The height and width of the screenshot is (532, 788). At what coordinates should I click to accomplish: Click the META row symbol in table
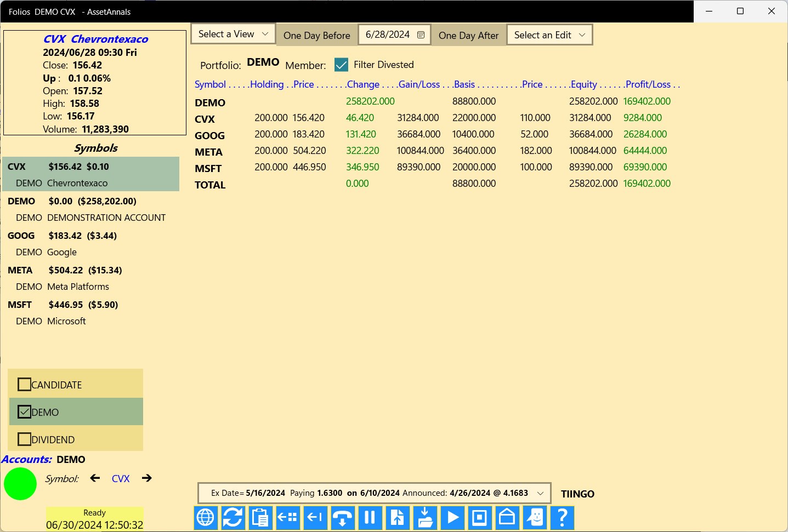pyautogui.click(x=208, y=152)
